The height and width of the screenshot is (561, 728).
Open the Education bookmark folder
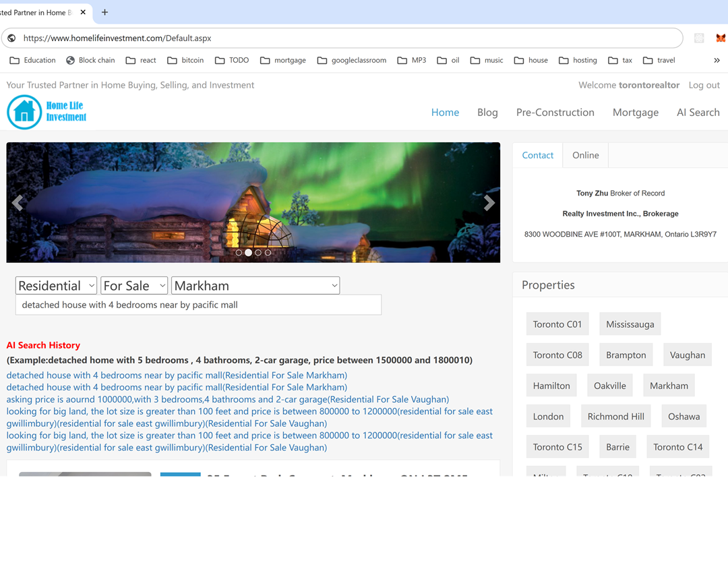pos(32,61)
